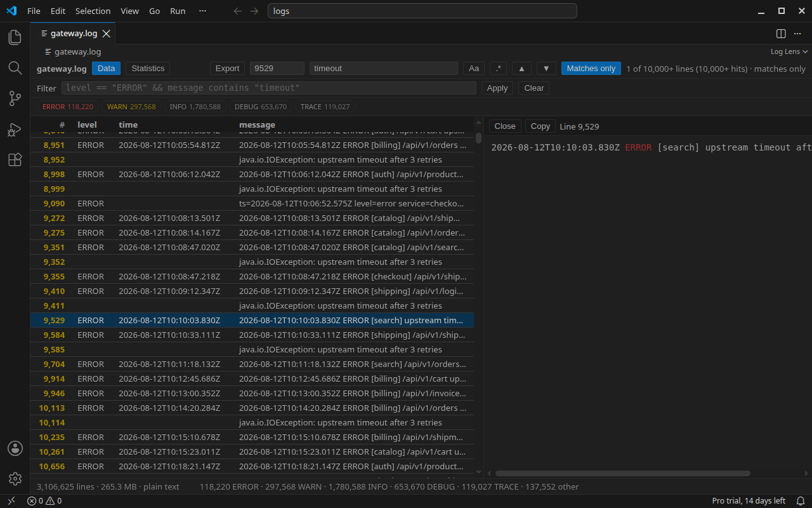Open the Selection menu
This screenshot has width=812, height=508.
(x=93, y=11)
